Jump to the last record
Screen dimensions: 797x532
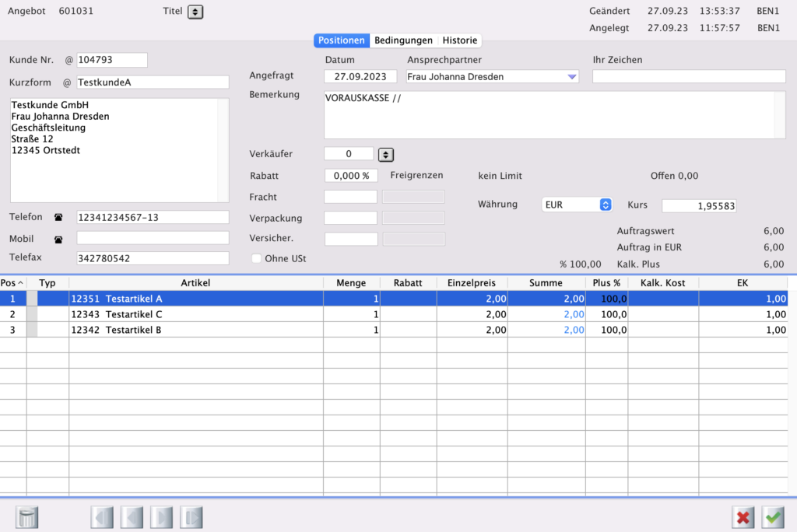[x=191, y=517]
